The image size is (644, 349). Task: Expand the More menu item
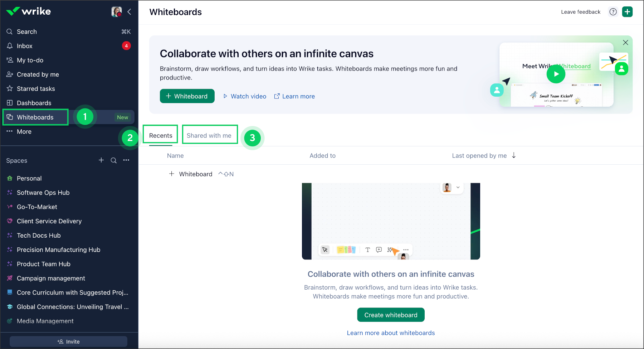coord(68,132)
